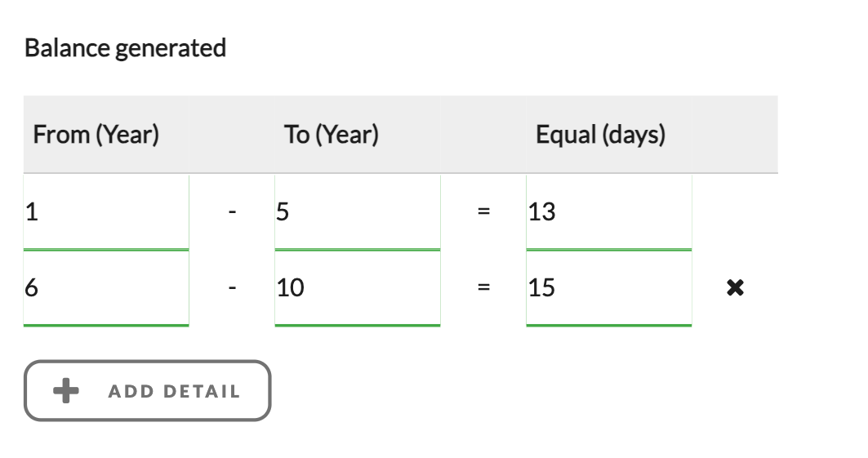This screenshot has height=458, width=868.
Task: Click header cell between From and To
Action: coord(233,135)
